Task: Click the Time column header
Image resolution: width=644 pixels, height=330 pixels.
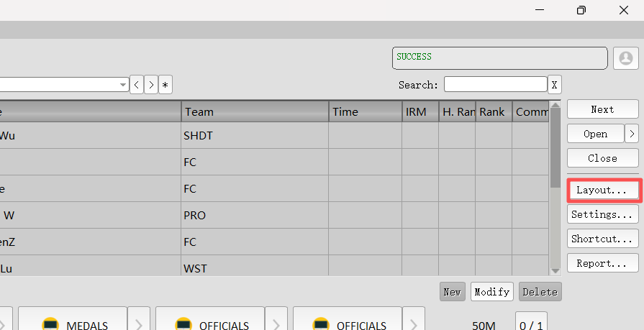Action: coord(365,112)
